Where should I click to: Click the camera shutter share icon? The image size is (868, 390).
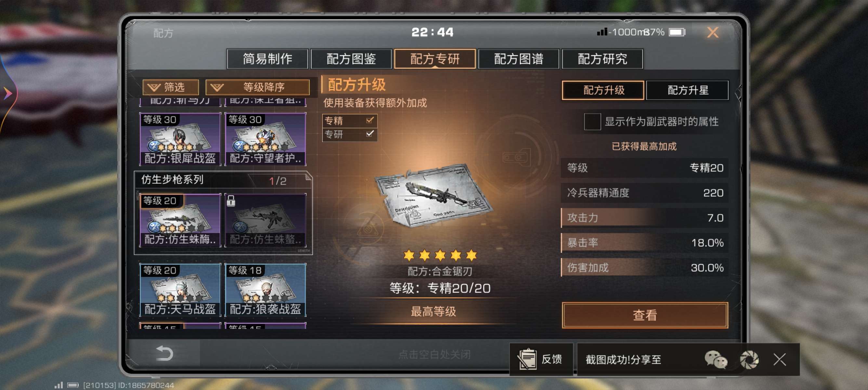749,359
